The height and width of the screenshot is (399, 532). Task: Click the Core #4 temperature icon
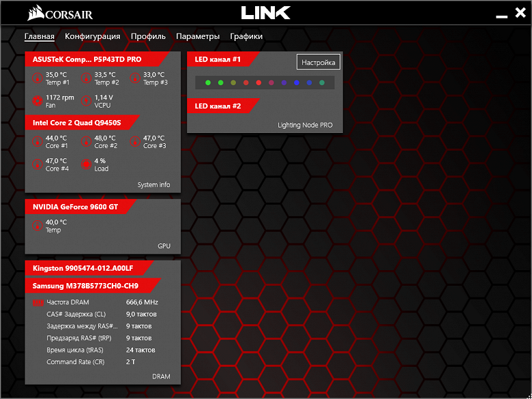(37, 164)
